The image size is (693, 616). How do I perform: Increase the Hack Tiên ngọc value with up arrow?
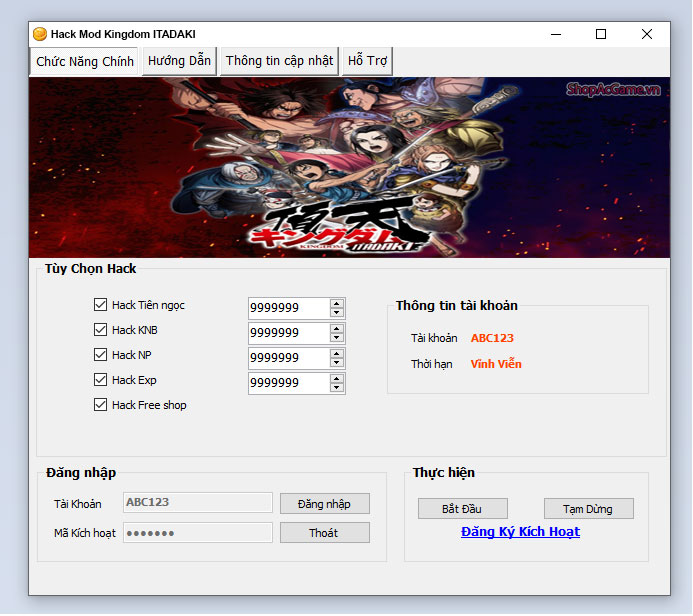[337, 304]
